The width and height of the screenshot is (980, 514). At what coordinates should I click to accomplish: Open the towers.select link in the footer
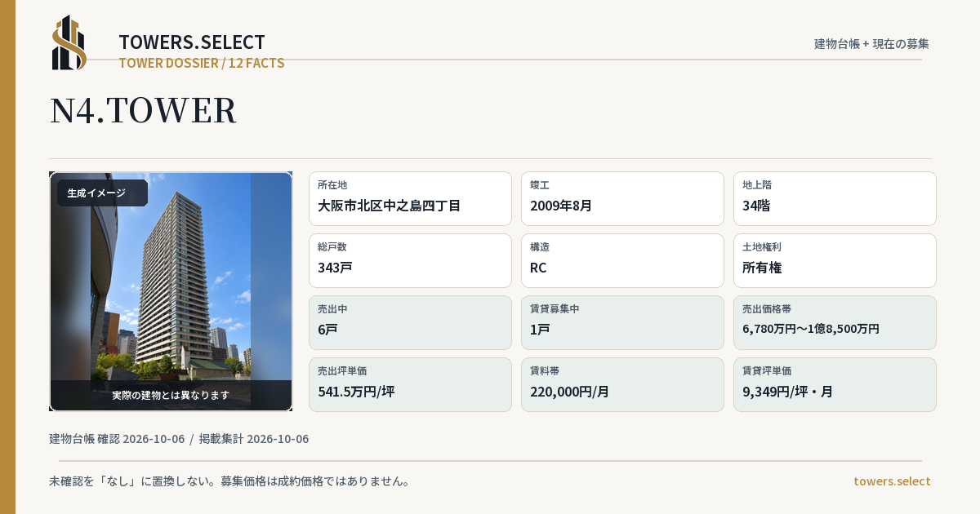click(892, 481)
